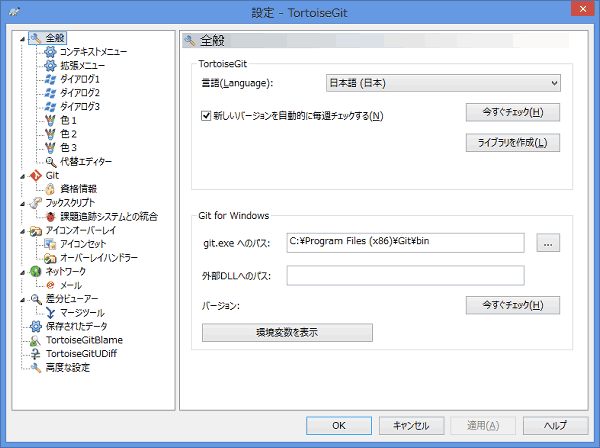
Task: Click the color icon beside 色 3
Action: click(x=50, y=148)
